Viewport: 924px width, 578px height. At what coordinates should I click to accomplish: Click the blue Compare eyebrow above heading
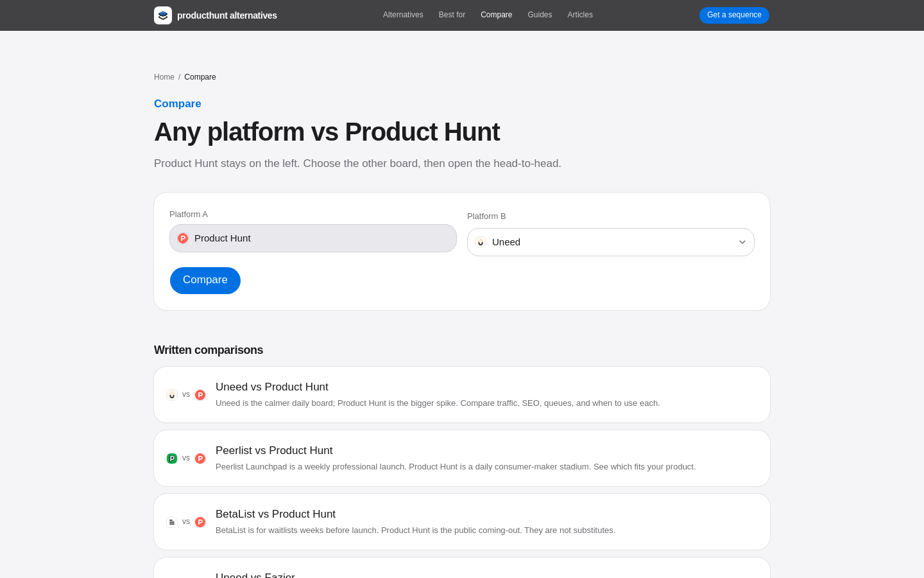tap(178, 103)
